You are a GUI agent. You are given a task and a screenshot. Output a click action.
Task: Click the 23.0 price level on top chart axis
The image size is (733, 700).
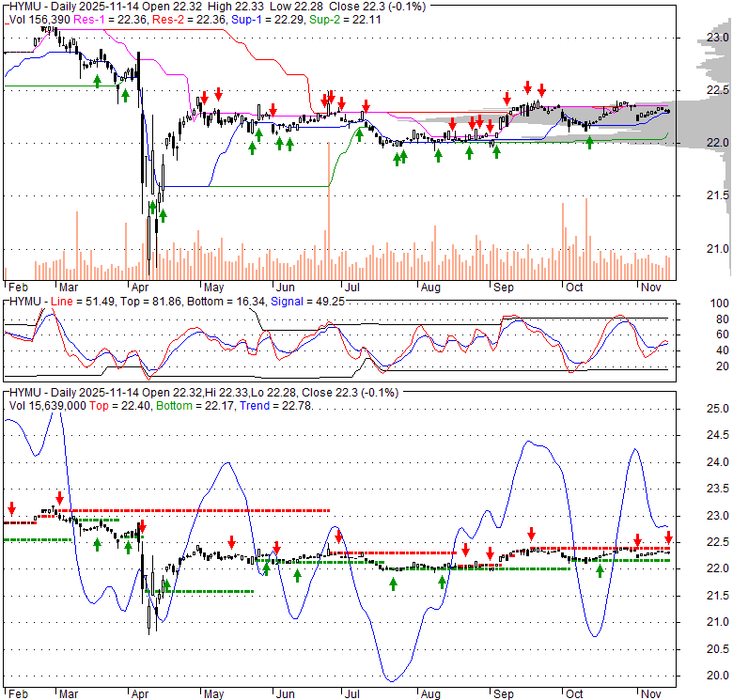[x=719, y=38]
